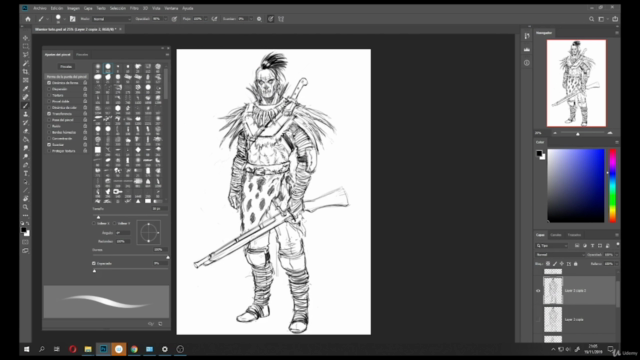Viewport: 640px width, 360px height.
Task: Open the Filtro menu
Action: [x=134, y=8]
